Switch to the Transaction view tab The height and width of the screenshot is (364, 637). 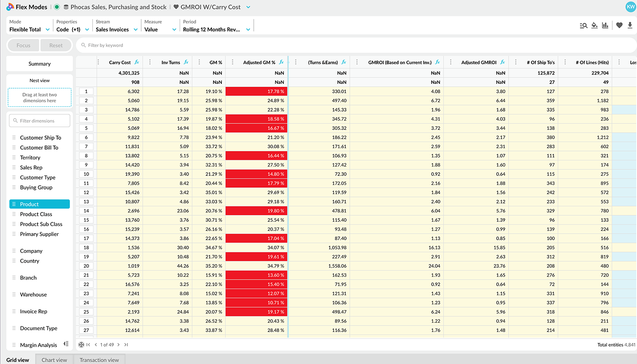click(x=99, y=360)
